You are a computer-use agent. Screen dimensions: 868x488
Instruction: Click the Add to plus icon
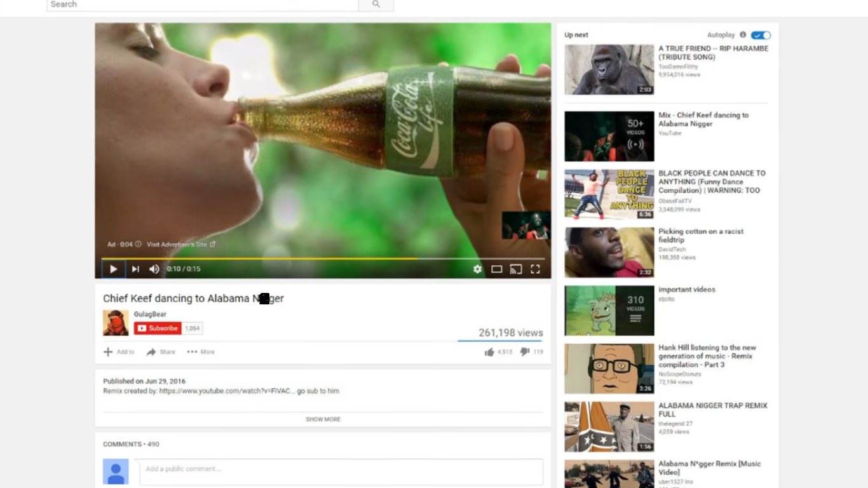coord(108,352)
